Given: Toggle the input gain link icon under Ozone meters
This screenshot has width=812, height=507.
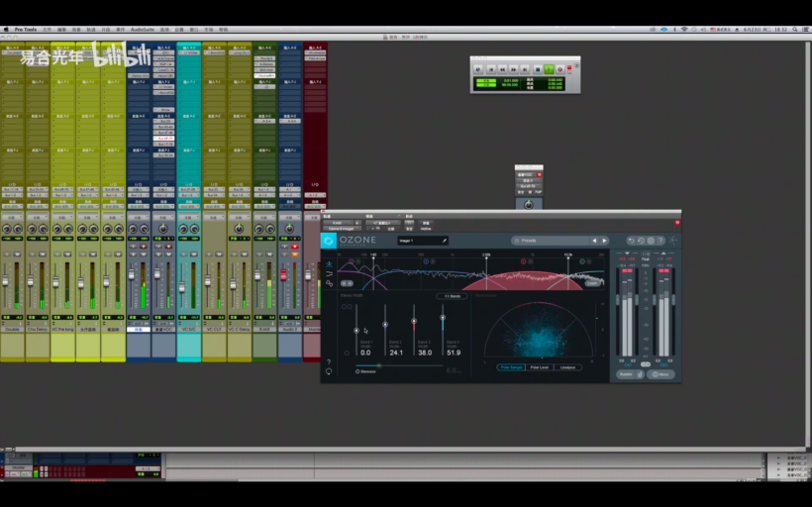Looking at the screenshot, I should tap(628, 364).
